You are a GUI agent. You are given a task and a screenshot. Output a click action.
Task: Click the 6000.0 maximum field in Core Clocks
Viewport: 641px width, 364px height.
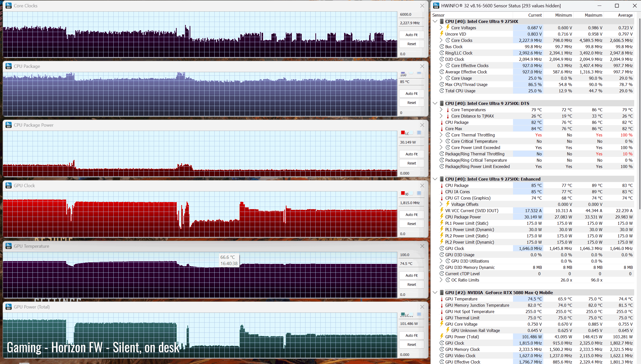(411, 14)
